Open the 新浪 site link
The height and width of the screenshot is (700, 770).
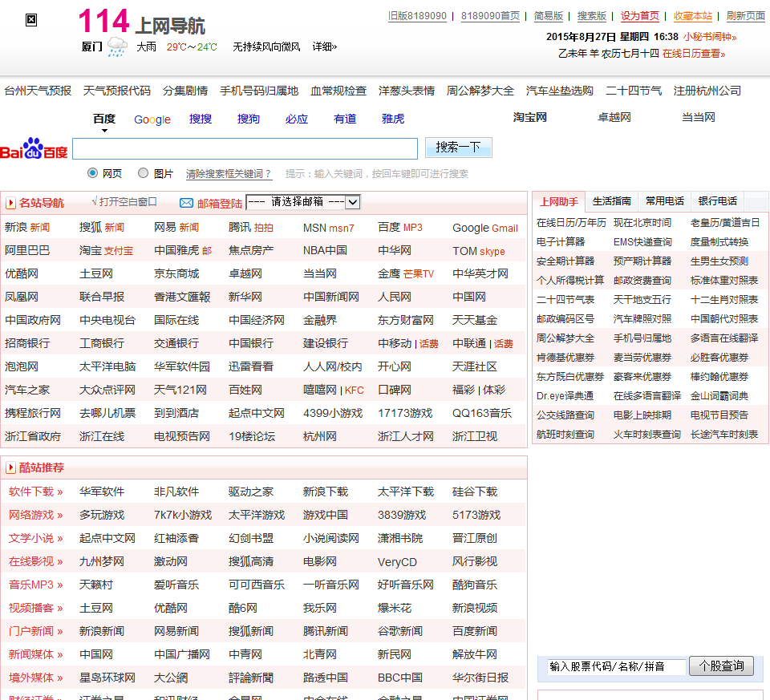16,227
